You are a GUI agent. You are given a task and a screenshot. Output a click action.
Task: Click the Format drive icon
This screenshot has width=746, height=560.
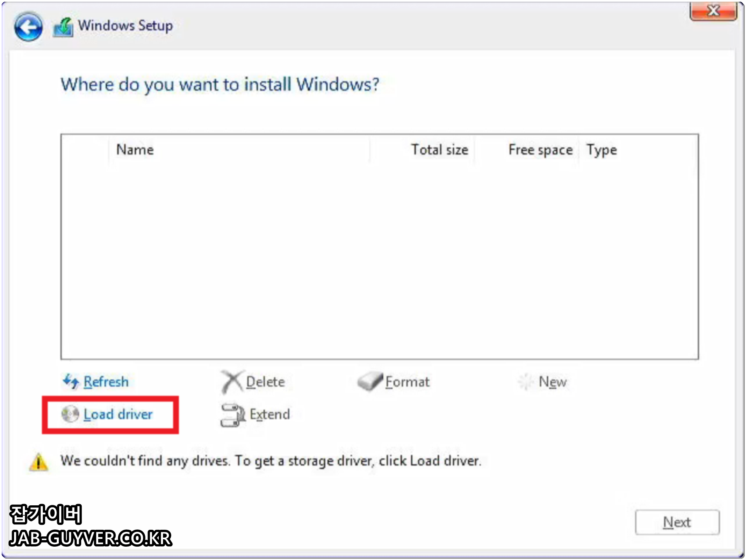pyautogui.click(x=370, y=381)
